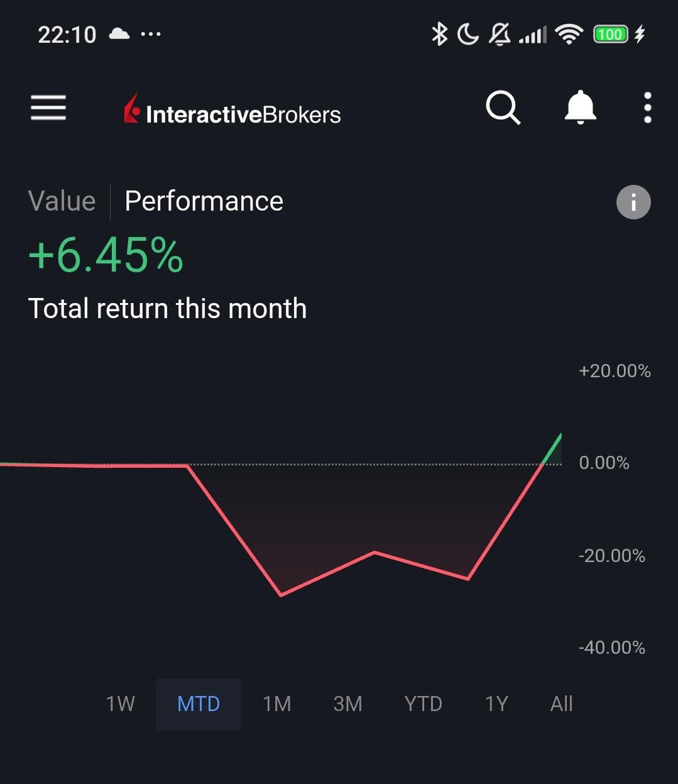
Task: Switch chart to 3M range
Action: click(x=347, y=704)
